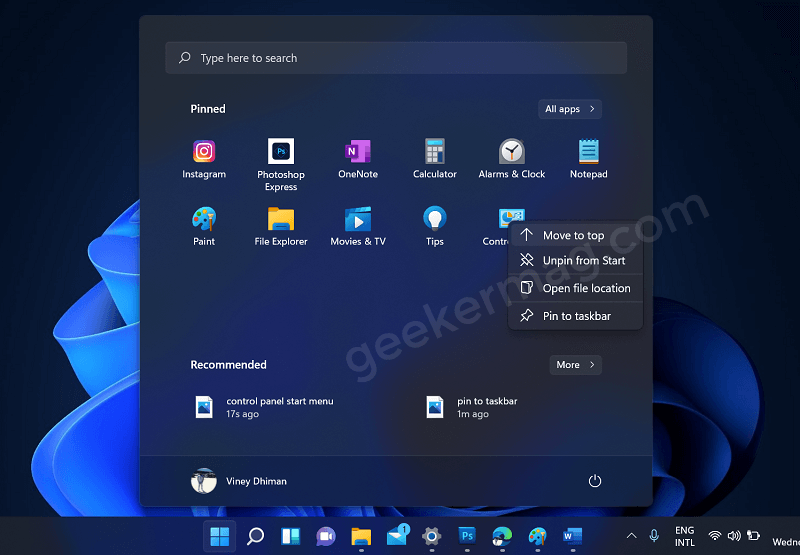This screenshot has height=555, width=800.
Task: Launch Notepad from pinned apps
Action: click(588, 159)
